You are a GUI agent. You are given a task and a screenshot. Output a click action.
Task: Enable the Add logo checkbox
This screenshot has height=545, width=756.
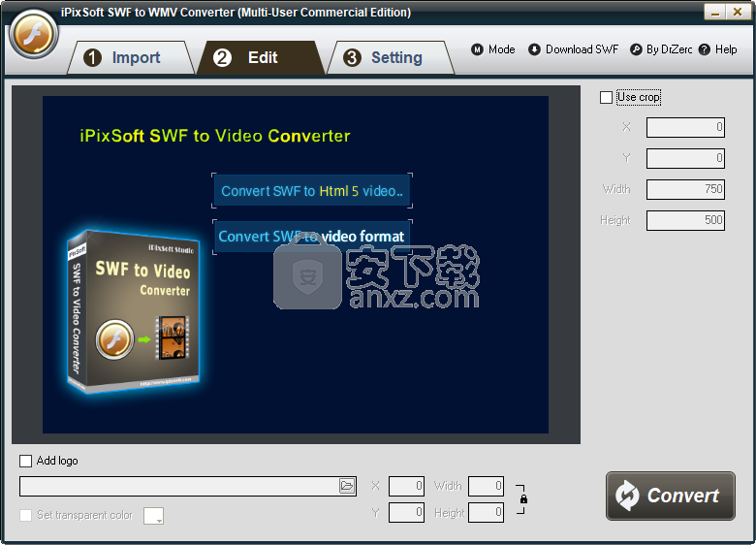25,461
